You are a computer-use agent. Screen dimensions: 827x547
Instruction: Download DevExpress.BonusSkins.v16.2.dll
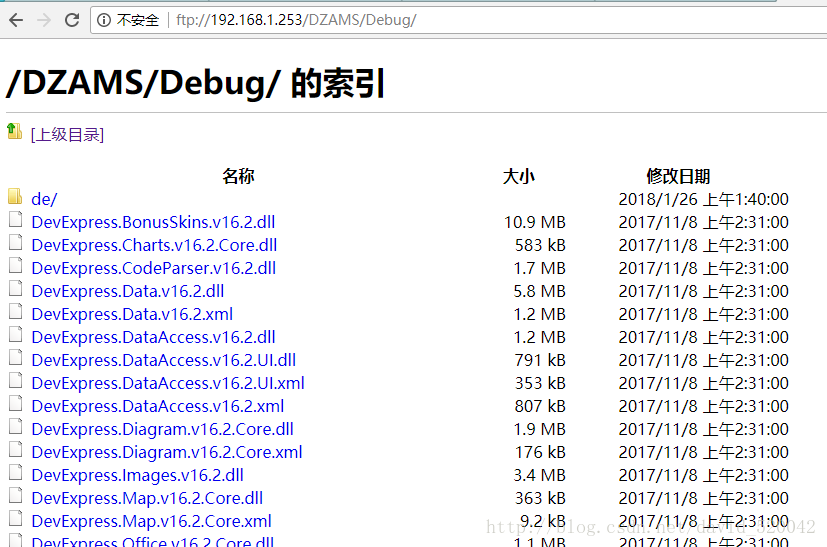[153, 222]
